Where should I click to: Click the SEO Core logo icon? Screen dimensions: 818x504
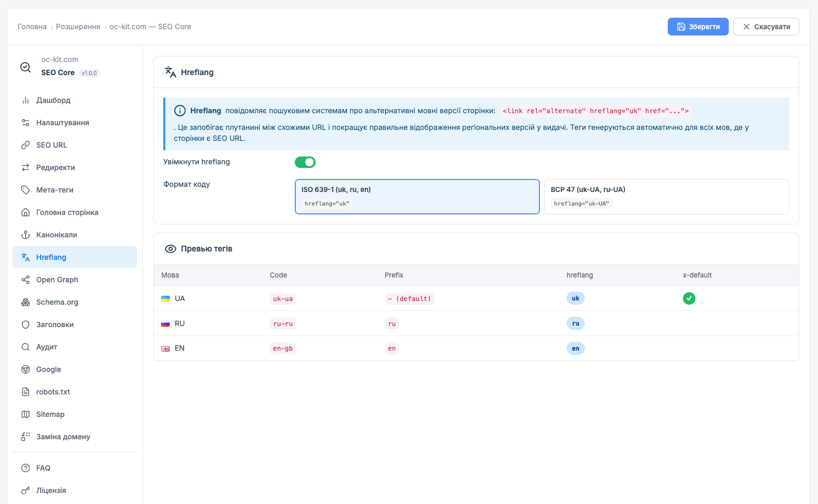(x=26, y=67)
